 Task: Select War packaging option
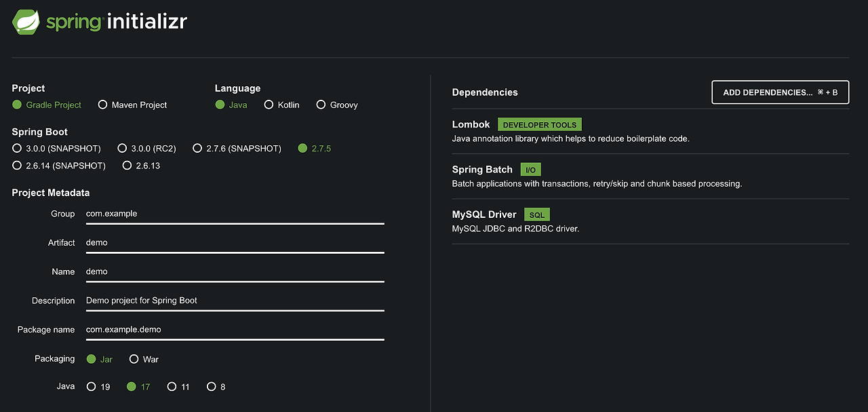tap(144, 359)
